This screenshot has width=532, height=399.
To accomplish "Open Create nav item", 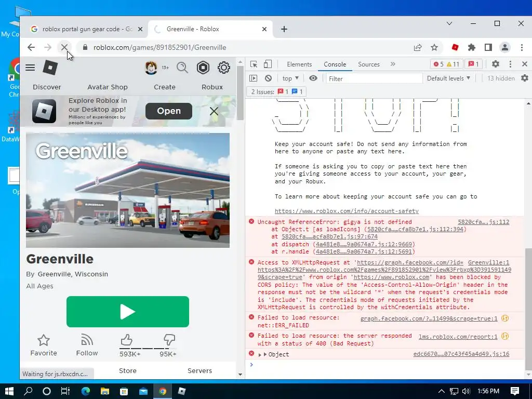I will click(165, 87).
